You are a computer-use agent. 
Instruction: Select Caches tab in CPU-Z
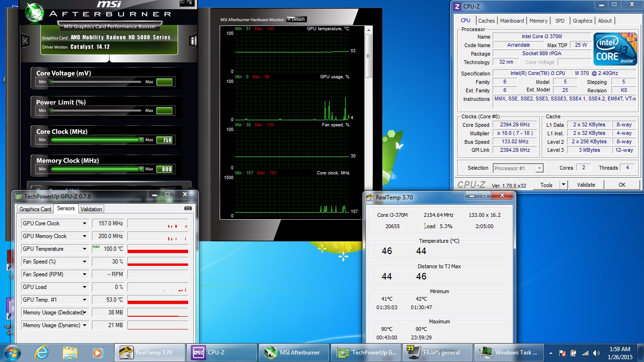click(486, 21)
